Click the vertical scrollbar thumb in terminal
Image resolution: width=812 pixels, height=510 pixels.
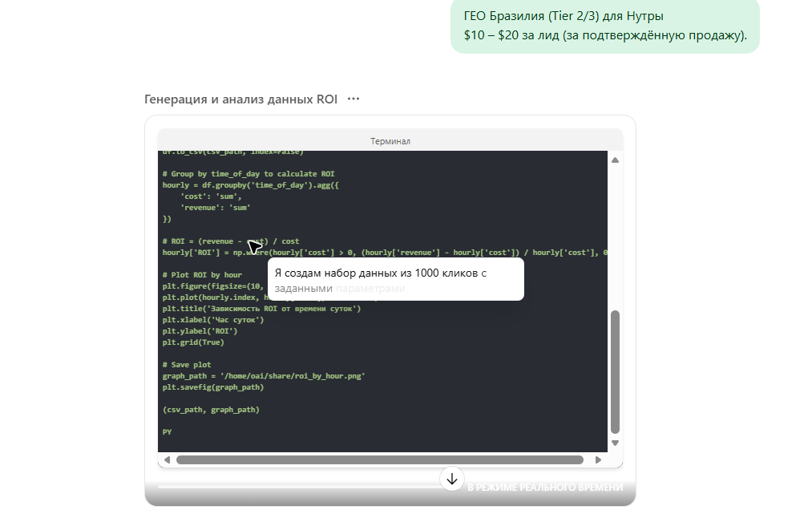pyautogui.click(x=615, y=370)
